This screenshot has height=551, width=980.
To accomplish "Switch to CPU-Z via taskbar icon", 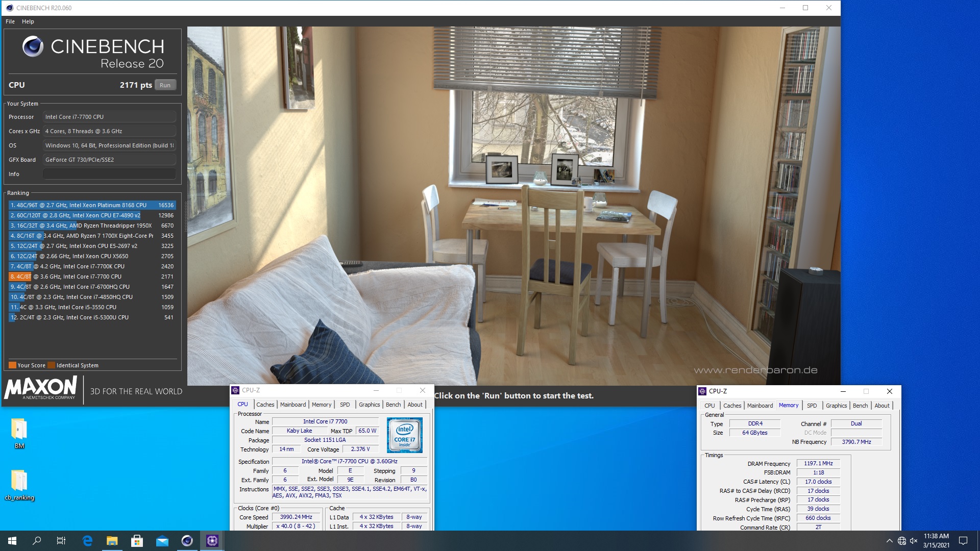I will [x=212, y=541].
